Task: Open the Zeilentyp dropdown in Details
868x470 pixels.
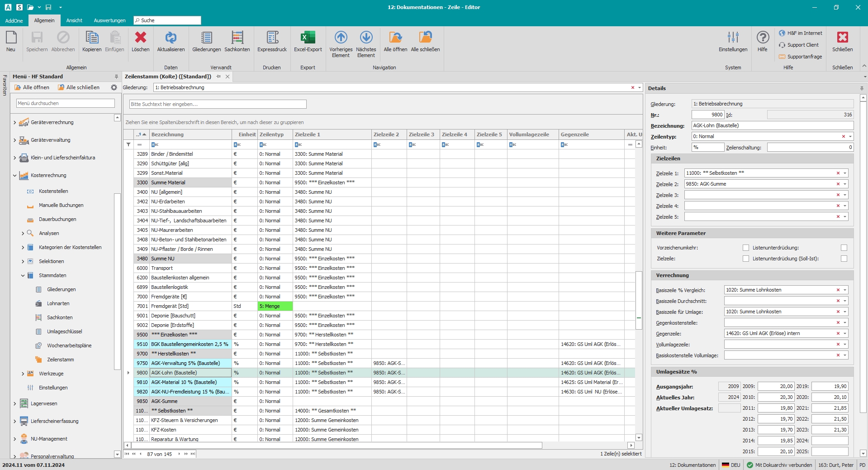Action: pos(850,136)
